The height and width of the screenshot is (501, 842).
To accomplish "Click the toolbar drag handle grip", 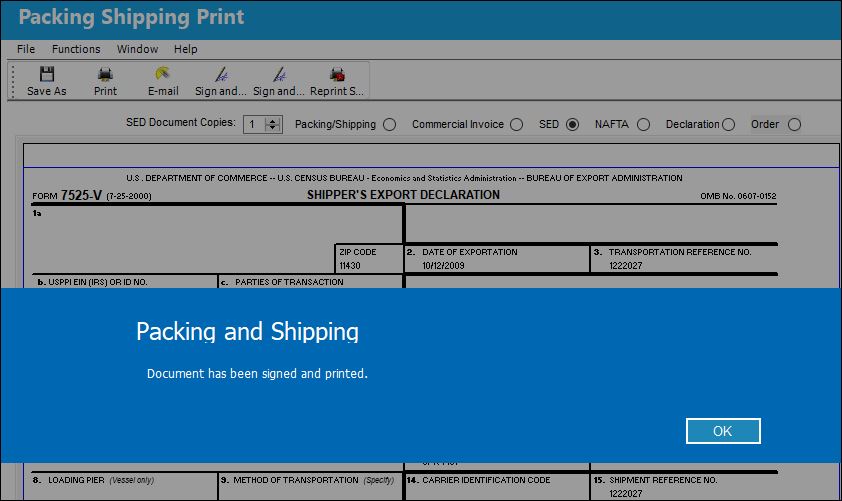I will (13, 81).
